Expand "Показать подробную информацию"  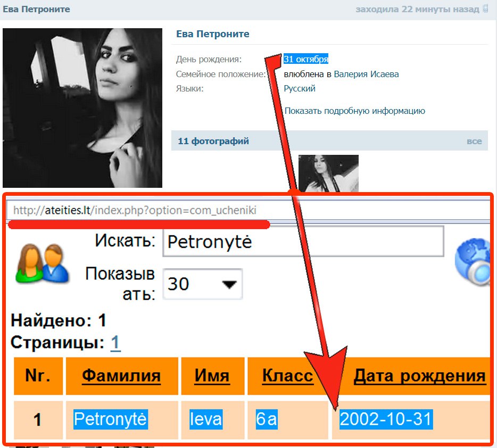click(355, 111)
